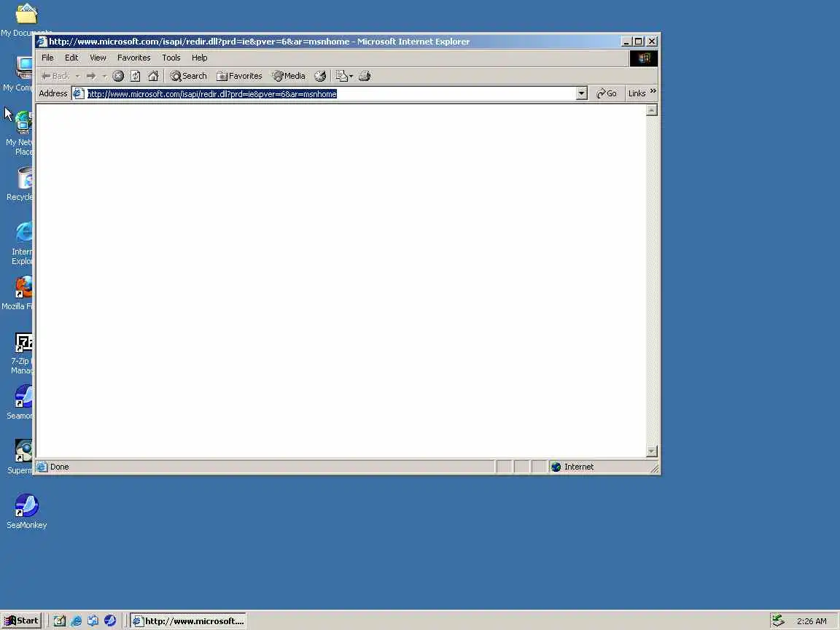Click the Internet zone globe icon
Viewport: 840px width, 630px height.
(x=556, y=467)
